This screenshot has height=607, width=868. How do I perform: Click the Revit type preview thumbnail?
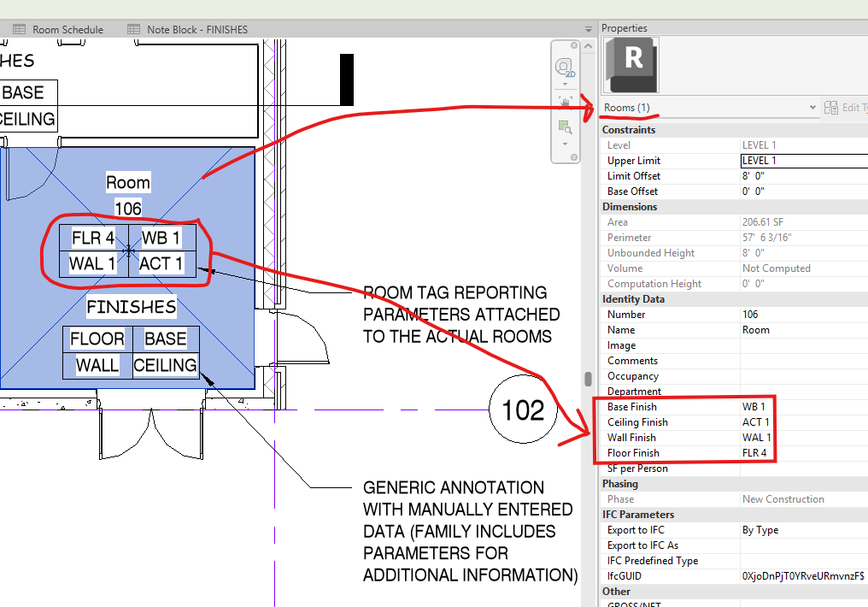pos(630,65)
